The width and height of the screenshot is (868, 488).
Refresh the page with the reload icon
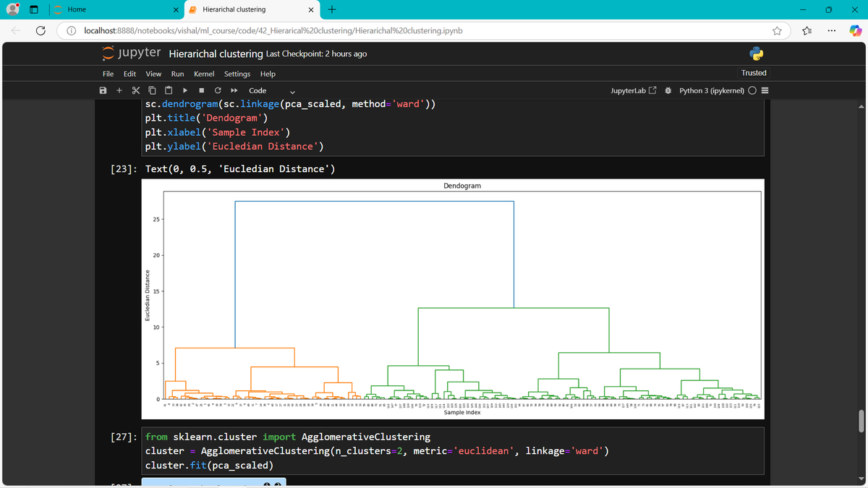coord(41,31)
